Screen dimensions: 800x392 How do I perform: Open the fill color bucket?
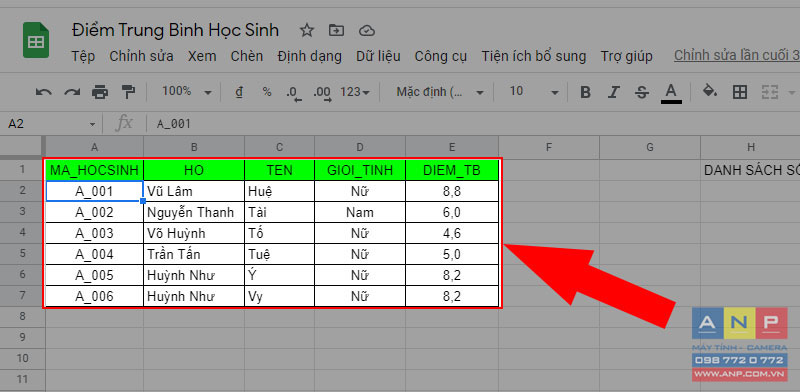(710, 91)
